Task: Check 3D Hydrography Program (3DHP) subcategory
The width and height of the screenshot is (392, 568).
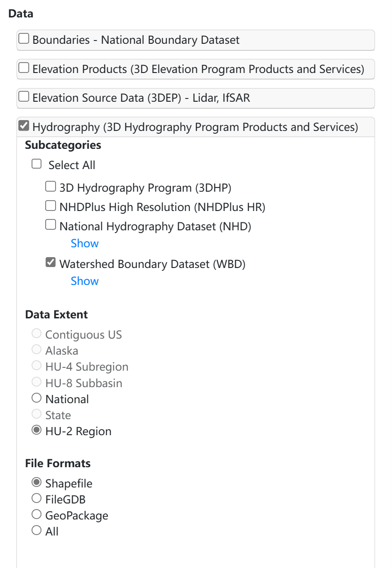Action: point(50,187)
